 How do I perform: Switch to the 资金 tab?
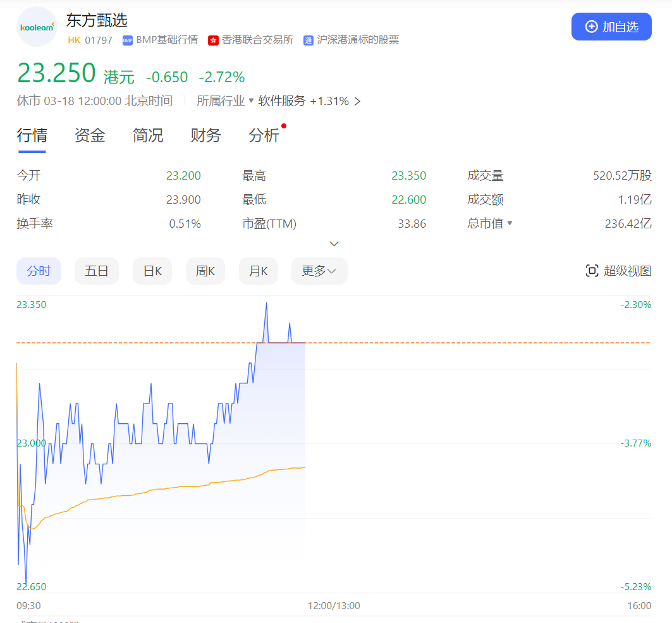(90, 135)
